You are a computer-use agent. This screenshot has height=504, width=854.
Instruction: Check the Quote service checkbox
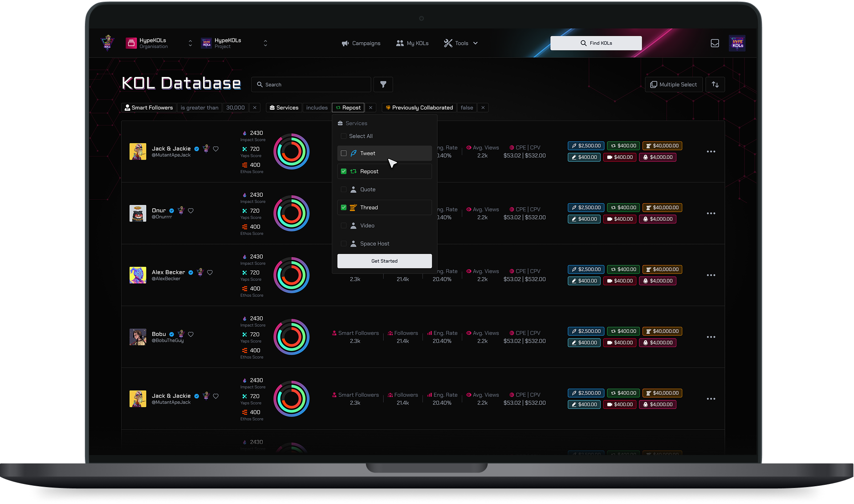pos(343,190)
